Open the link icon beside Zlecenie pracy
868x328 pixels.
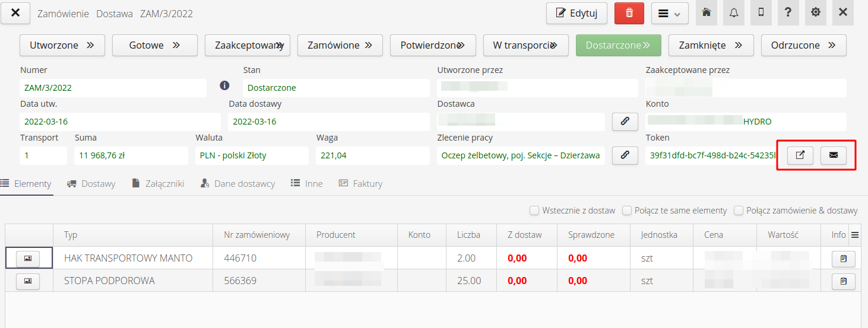click(625, 155)
